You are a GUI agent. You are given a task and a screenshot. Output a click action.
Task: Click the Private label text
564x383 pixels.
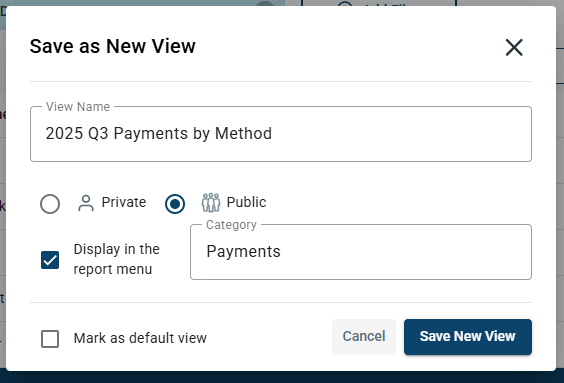coord(124,202)
